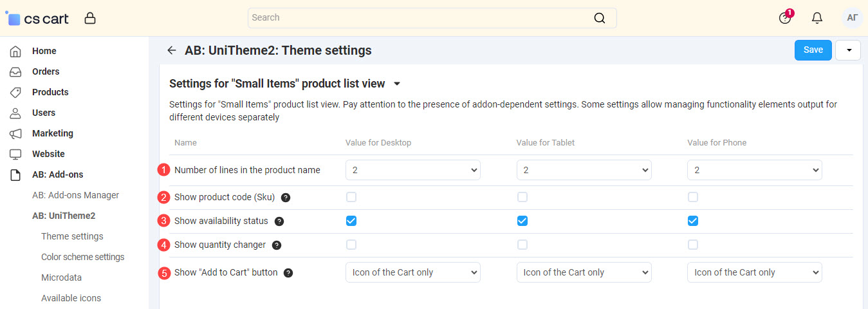Open Add to Cart button dropdown for Phone
The image size is (868, 309).
click(x=755, y=272)
